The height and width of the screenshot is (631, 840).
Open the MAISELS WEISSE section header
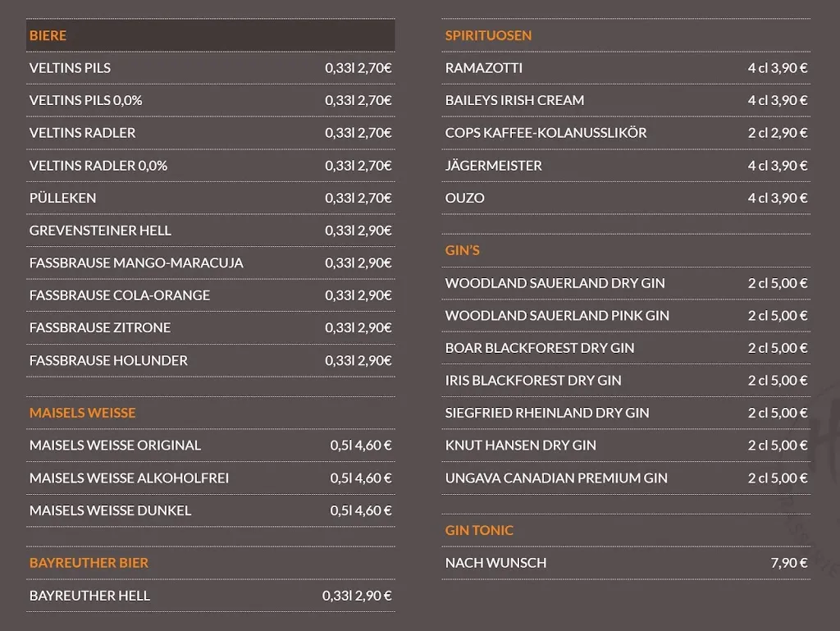coord(82,413)
